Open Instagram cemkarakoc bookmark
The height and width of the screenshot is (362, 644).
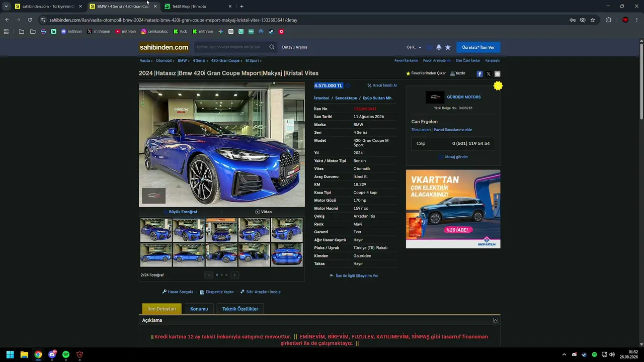click(x=154, y=31)
